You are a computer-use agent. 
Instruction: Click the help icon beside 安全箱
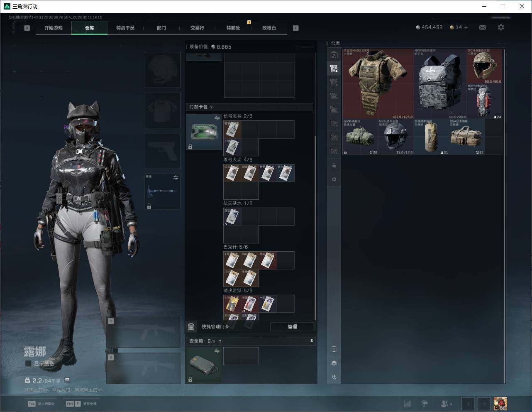220,341
